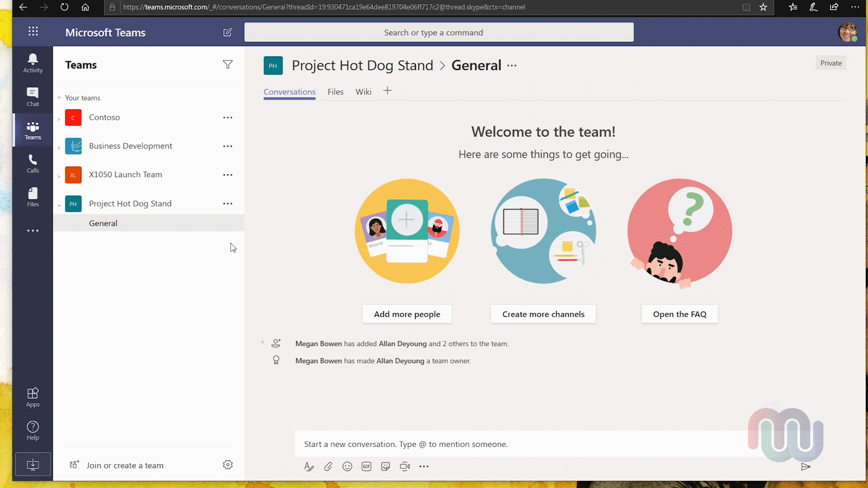
Task: Send the message with arrow icon
Action: pos(806,467)
